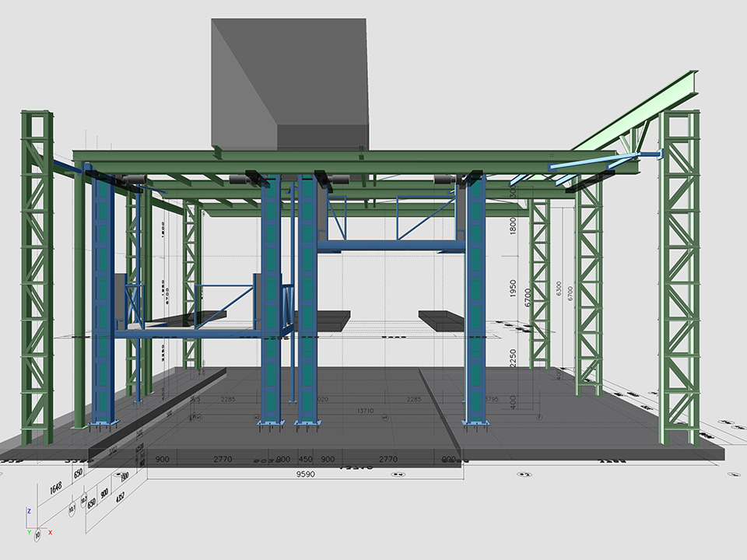The image size is (747, 560).
Task: Select the grid bubble labeled 10.1
Action: (72, 509)
